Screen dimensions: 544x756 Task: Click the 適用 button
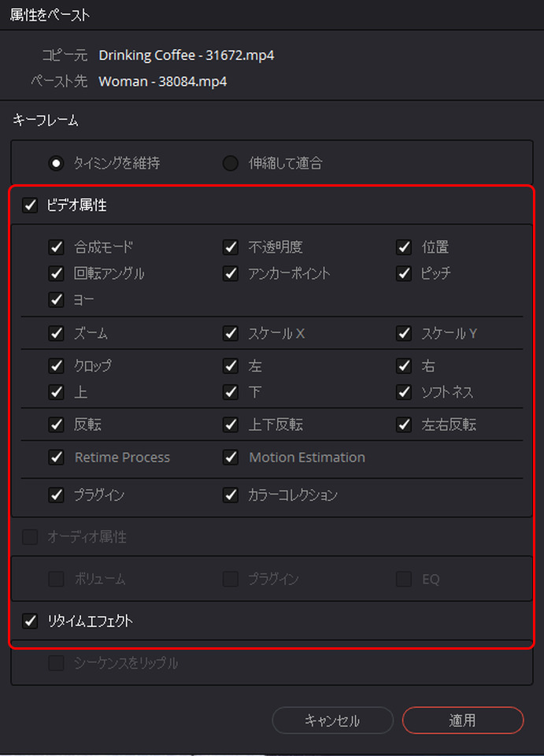[x=463, y=721]
